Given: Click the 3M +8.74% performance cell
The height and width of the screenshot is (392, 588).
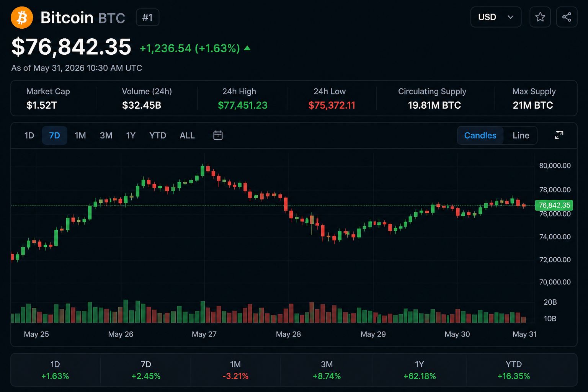Looking at the screenshot, I should pyautogui.click(x=327, y=370).
